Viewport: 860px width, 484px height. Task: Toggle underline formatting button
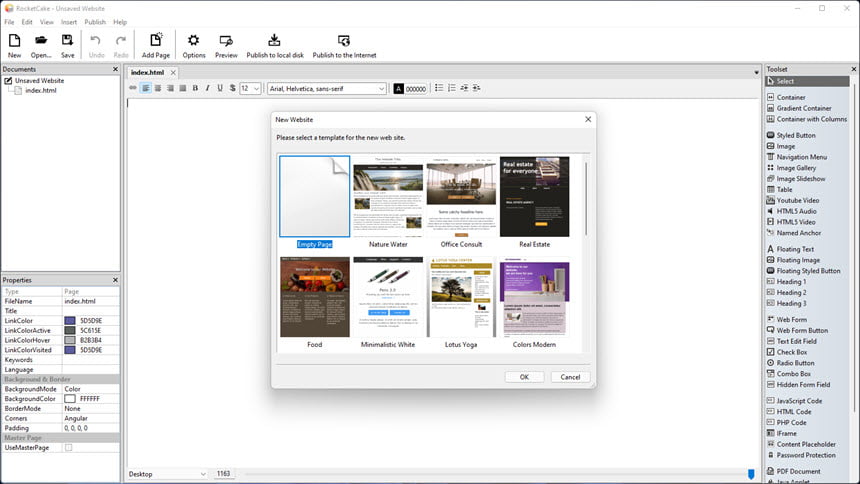[x=220, y=88]
